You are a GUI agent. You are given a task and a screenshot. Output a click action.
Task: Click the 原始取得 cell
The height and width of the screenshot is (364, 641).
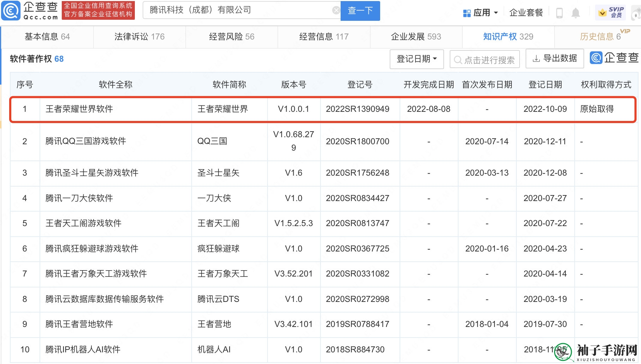597,109
